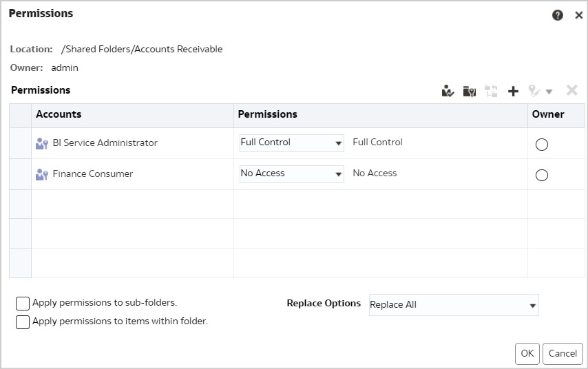Viewport: 588px width, 369px height.
Task: Click the set ownership of this item icon
Action: click(x=448, y=91)
